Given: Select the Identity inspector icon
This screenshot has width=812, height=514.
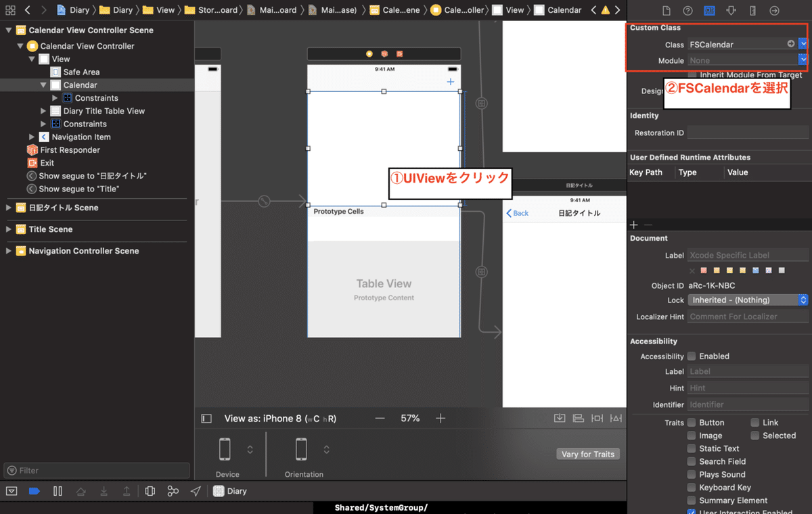Looking at the screenshot, I should pos(709,10).
